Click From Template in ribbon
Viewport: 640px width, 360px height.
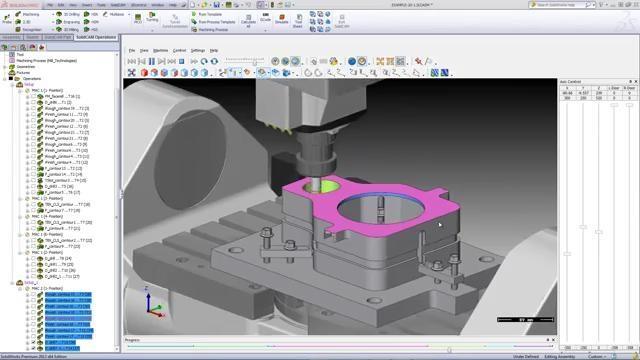pos(207,14)
